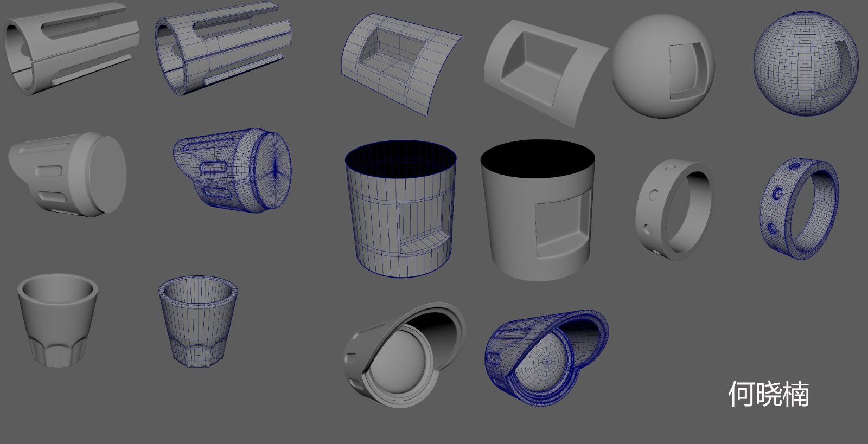Select the smooth open cylinder with window
Viewport: 868px width, 444px height.
(538, 210)
